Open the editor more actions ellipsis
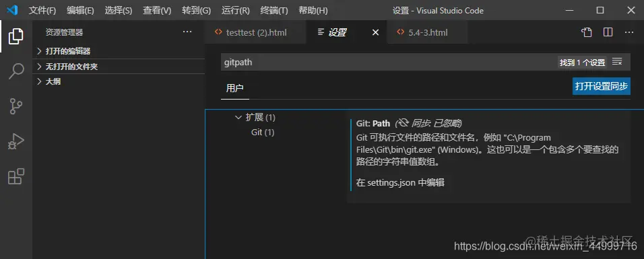The width and height of the screenshot is (644, 259). pyautogui.click(x=629, y=32)
